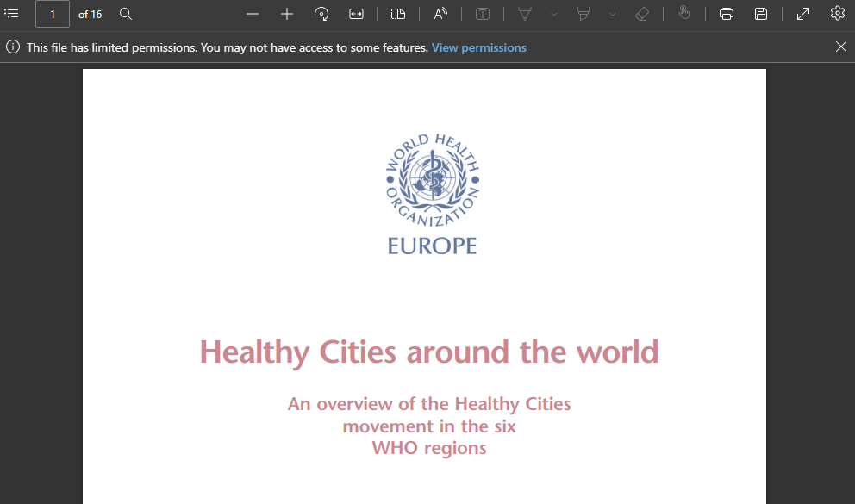The width and height of the screenshot is (855, 504).
Task: Toggle fit to width view
Action: click(356, 14)
